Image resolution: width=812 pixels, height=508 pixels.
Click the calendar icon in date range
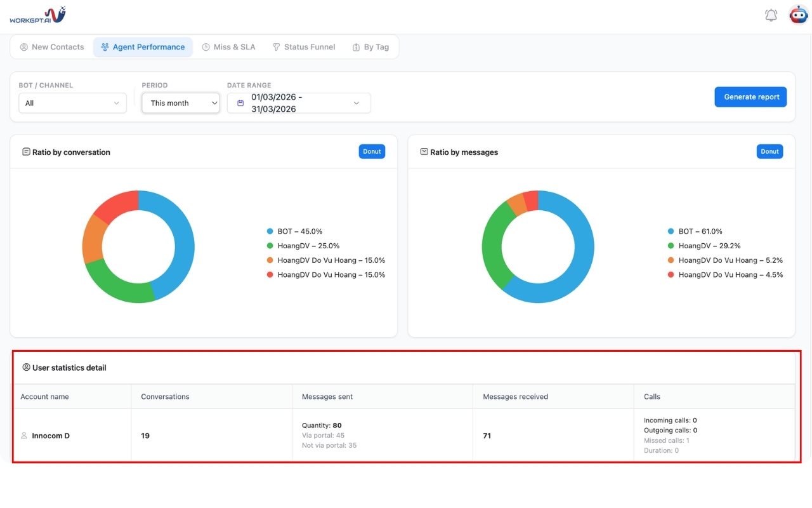point(240,103)
